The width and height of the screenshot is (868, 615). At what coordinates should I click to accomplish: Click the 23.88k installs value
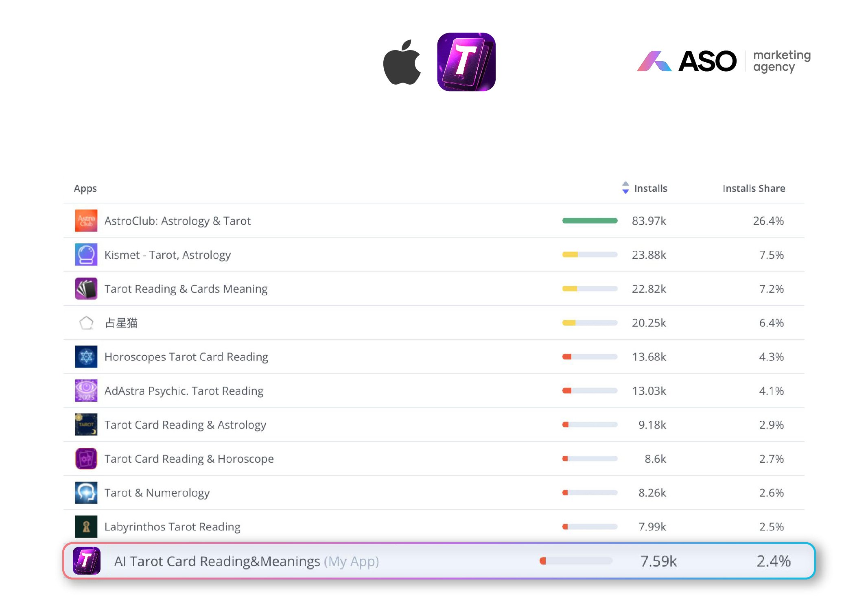(x=649, y=255)
